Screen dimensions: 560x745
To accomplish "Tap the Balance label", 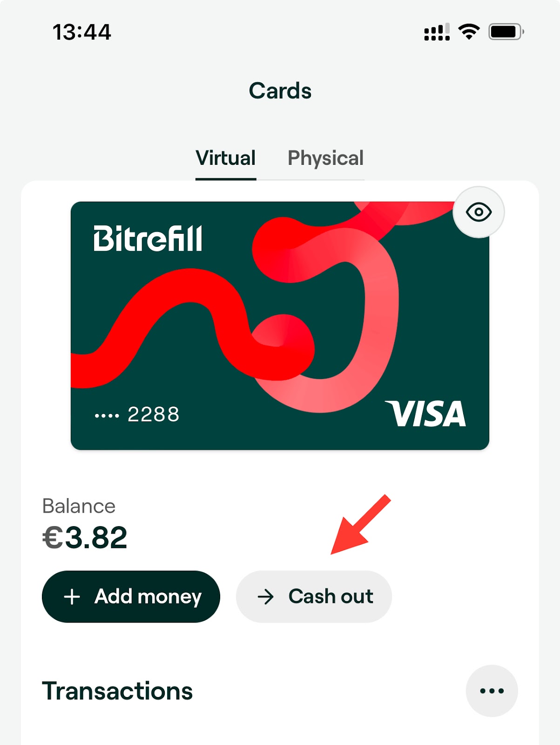I will (79, 506).
